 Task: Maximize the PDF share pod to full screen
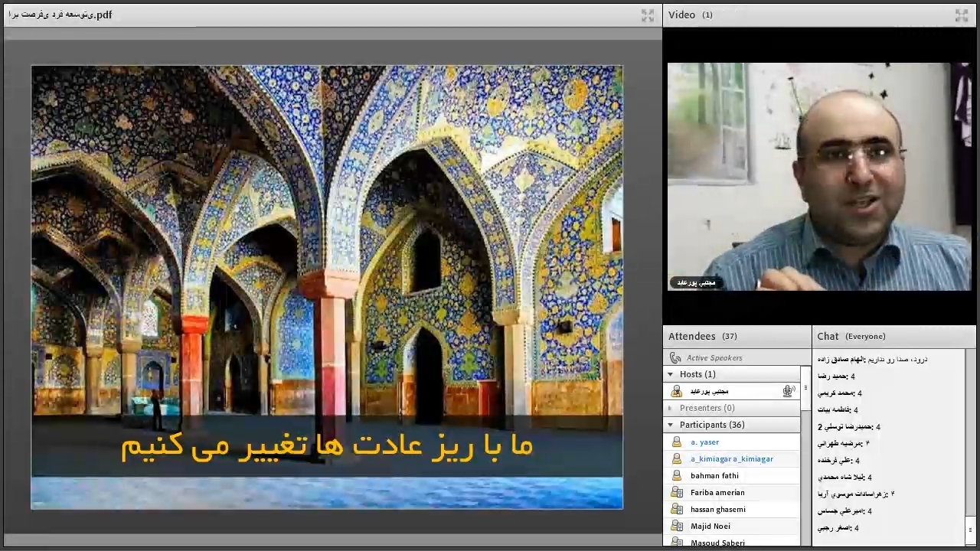648,15
